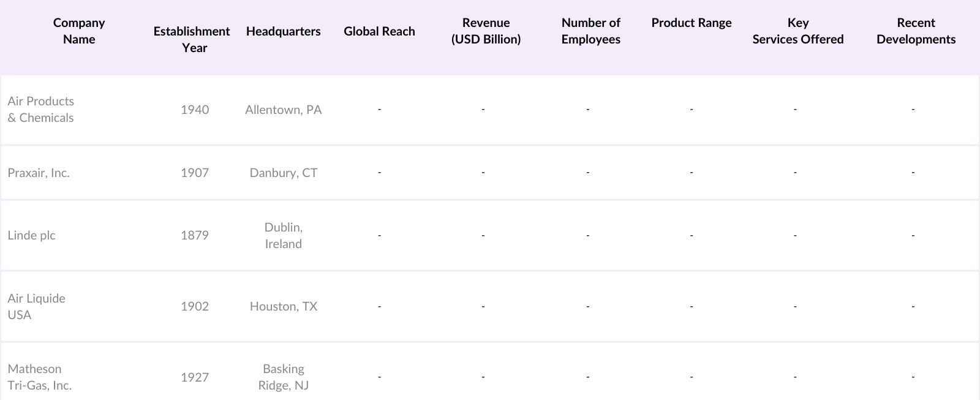Click the Revenue (USD Billion) column header

click(486, 31)
